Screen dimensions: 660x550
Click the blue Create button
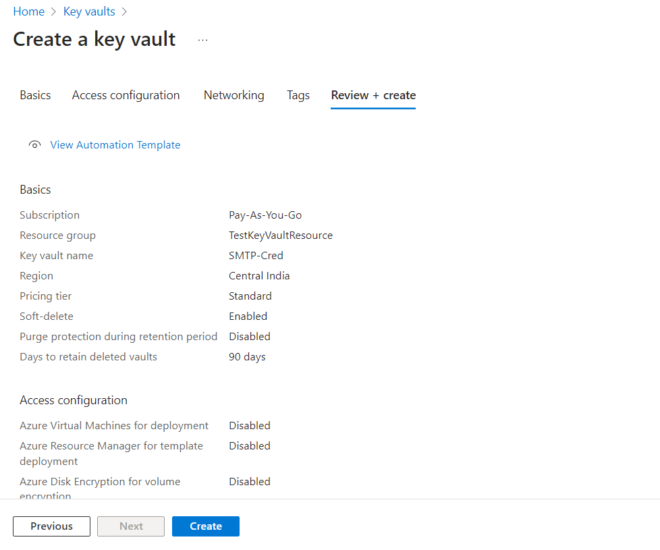tap(205, 526)
